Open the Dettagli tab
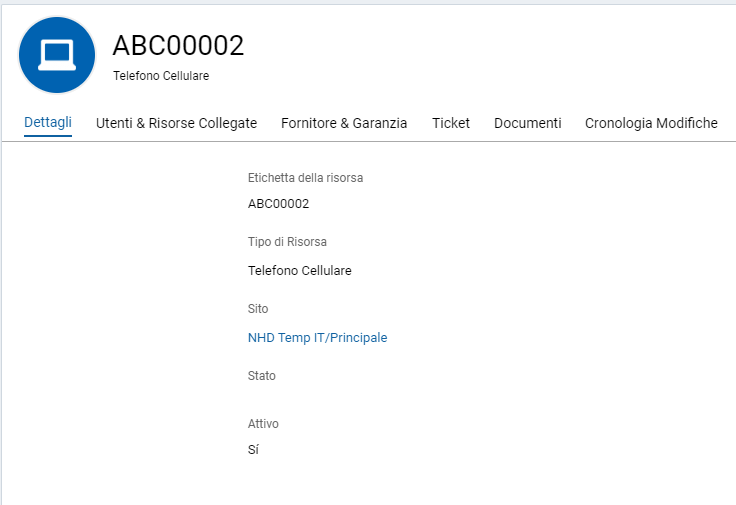This screenshot has width=736, height=505. (48, 122)
